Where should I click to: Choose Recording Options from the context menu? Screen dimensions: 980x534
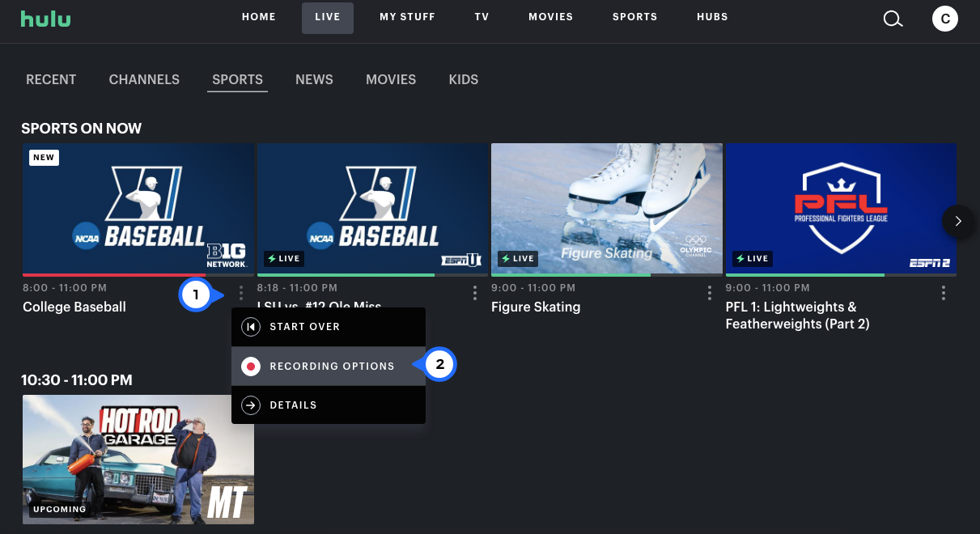pyautogui.click(x=329, y=367)
